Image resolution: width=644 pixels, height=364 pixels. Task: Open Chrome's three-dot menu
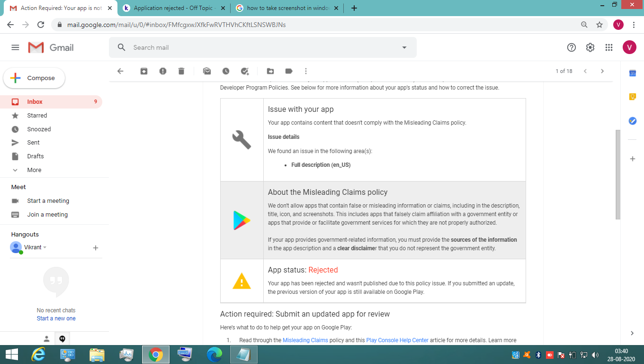[634, 25]
